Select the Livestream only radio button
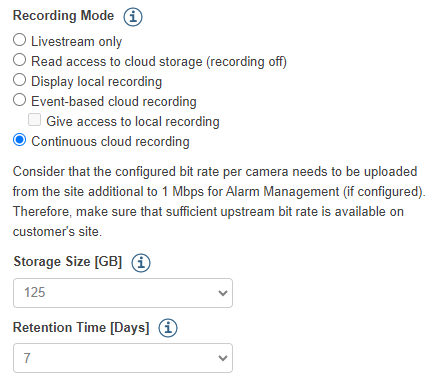 point(19,40)
